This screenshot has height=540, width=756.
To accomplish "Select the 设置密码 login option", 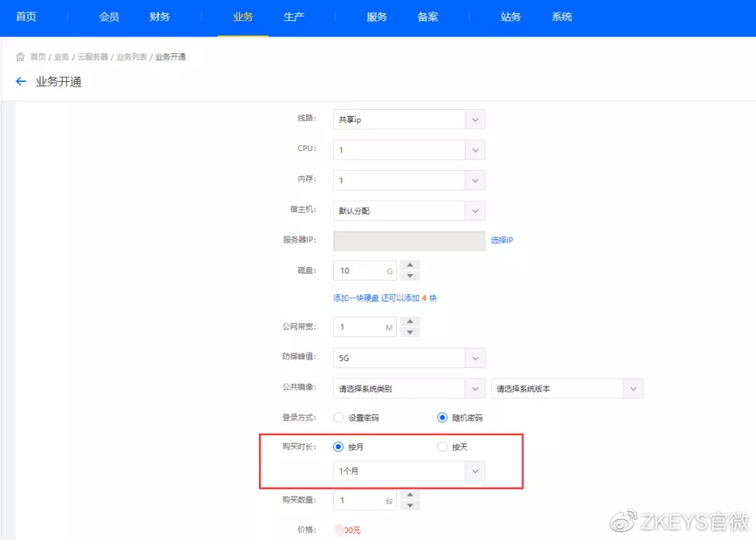I will (338, 417).
